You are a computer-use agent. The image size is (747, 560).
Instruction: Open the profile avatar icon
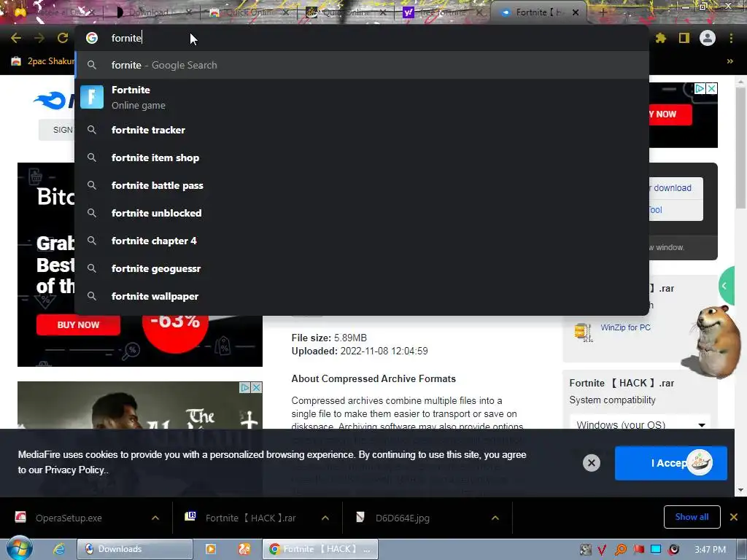(x=708, y=38)
